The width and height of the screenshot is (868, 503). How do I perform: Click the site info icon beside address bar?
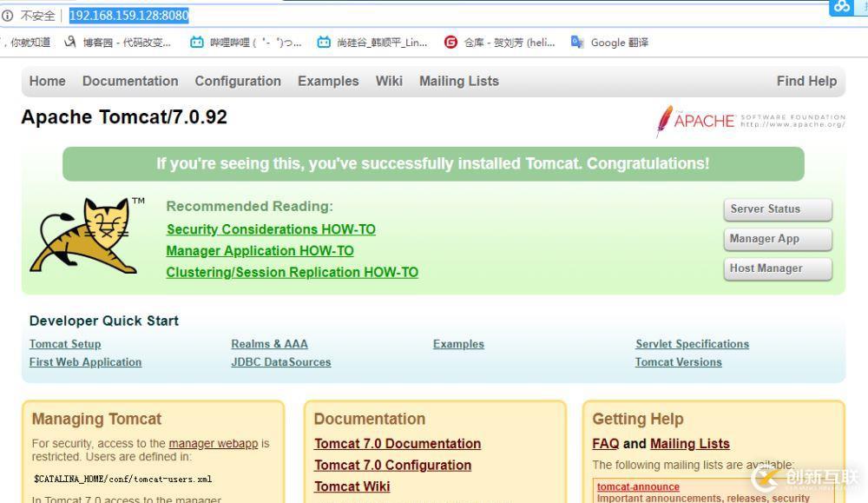tap(7, 16)
